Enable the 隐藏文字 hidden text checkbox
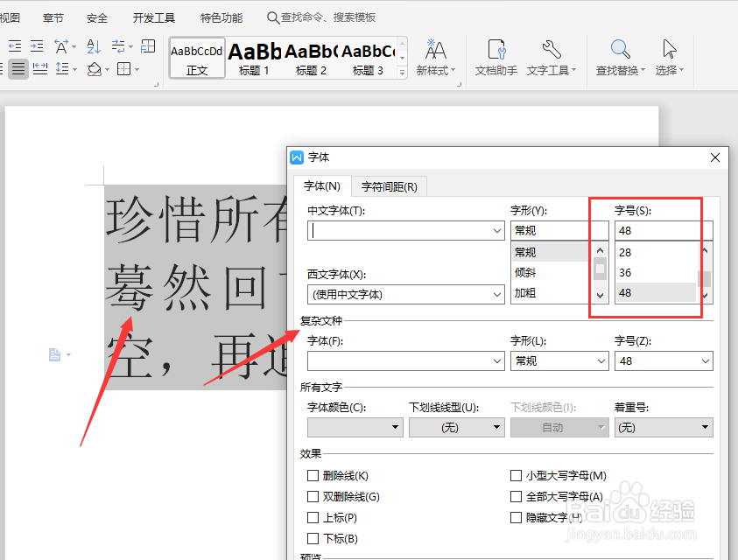The height and width of the screenshot is (560, 738). (517, 517)
